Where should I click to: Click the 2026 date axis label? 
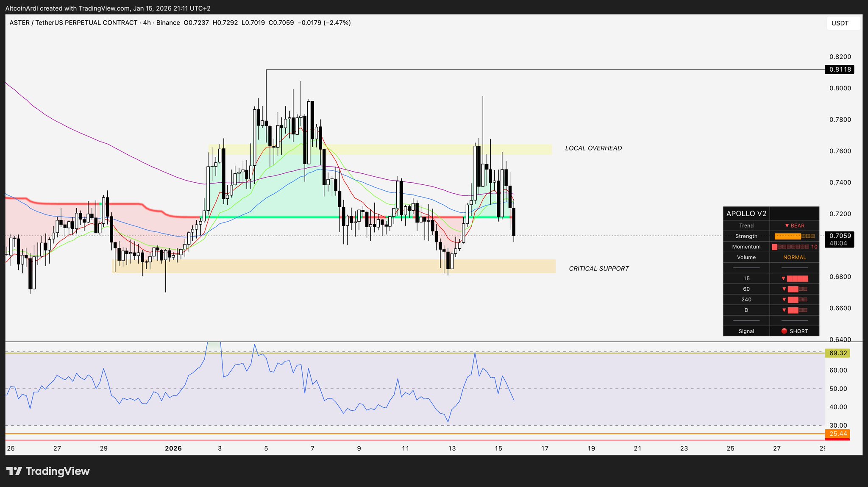click(173, 448)
